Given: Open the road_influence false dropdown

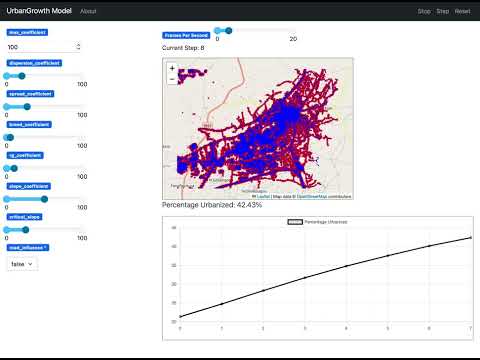Looking at the screenshot, I should 22,264.
